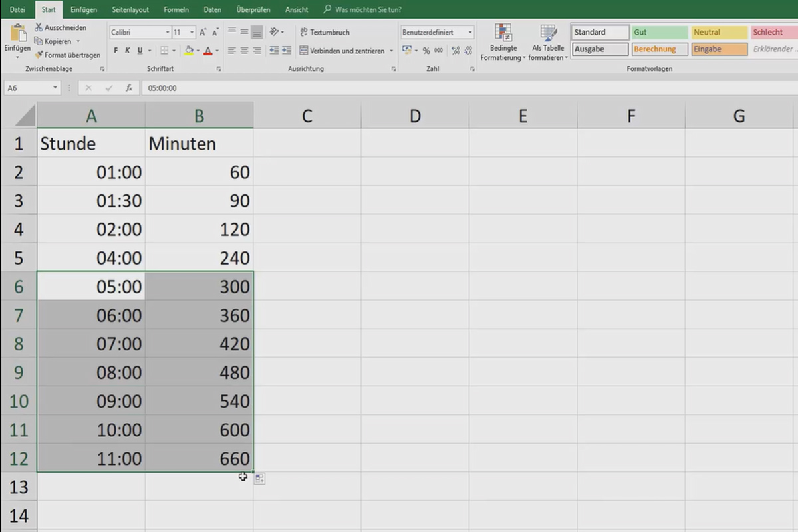
Task: Increase the indent
Action: pyautogui.click(x=287, y=51)
